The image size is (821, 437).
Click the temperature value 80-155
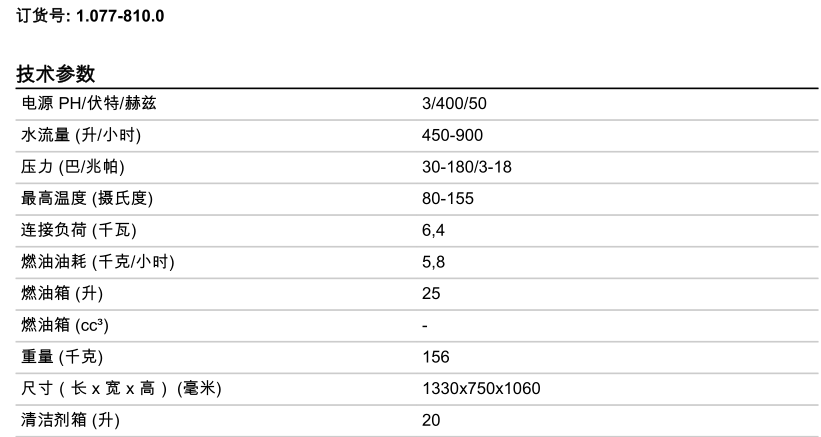[448, 199]
